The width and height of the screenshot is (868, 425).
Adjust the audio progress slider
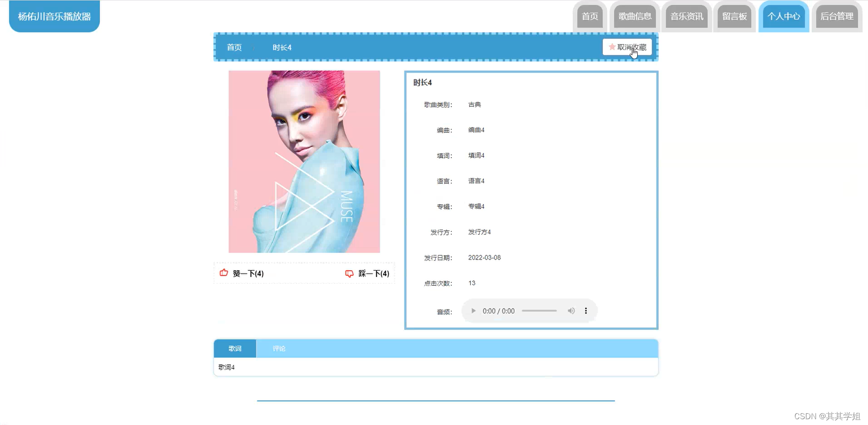click(x=539, y=311)
